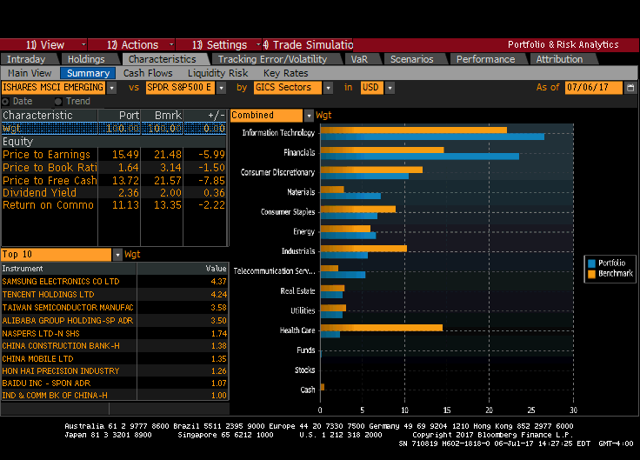Open the ISHARES MSCI EMERGING portfolio dropdown
The width and height of the screenshot is (640, 460).
[x=111, y=88]
